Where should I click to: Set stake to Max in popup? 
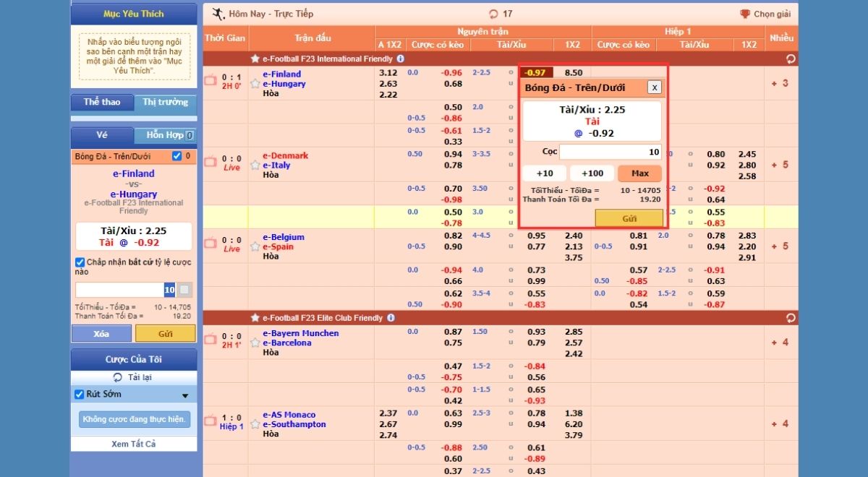640,173
